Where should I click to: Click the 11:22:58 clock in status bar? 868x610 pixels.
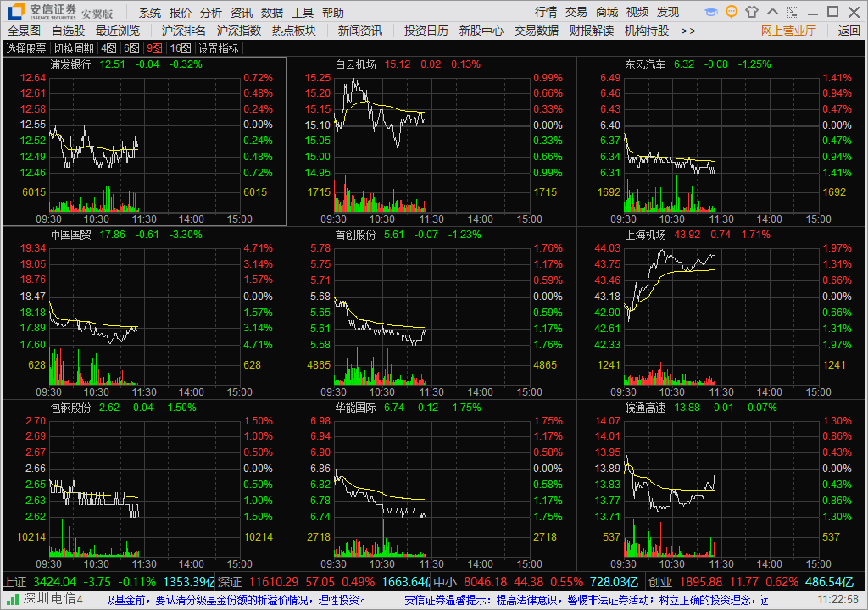pos(838,600)
